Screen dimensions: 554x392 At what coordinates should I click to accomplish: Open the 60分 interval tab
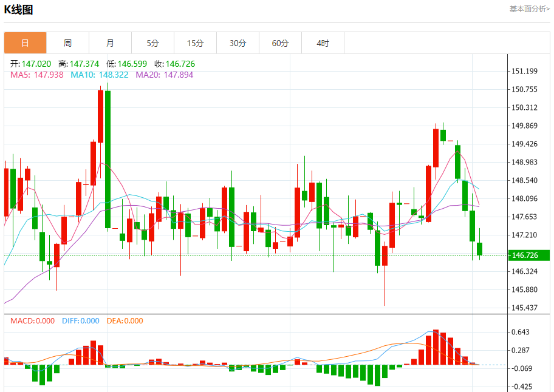(x=280, y=43)
